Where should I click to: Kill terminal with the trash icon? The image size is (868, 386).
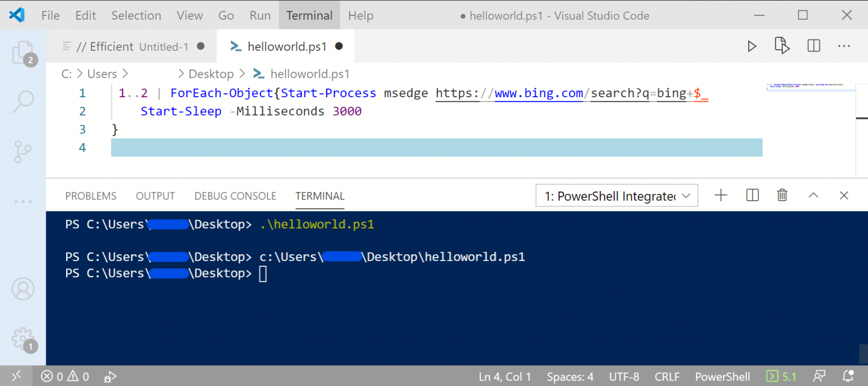click(782, 196)
